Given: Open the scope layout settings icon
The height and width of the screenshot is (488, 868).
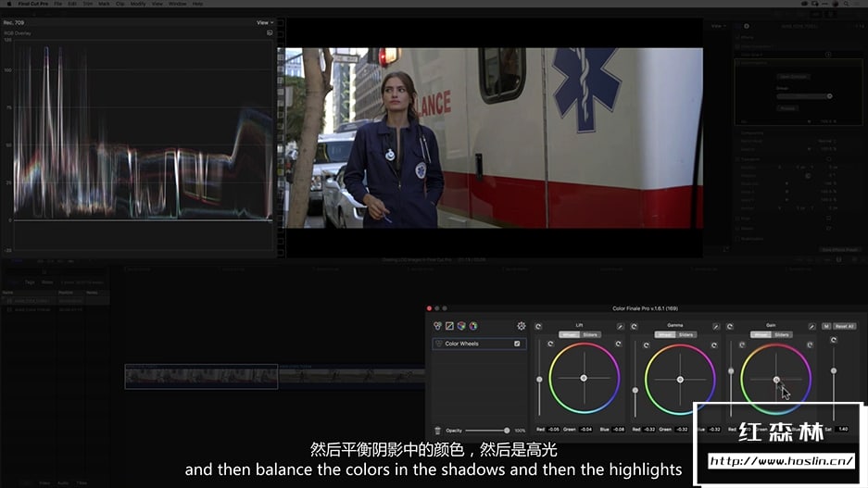Looking at the screenshot, I should [270, 32].
